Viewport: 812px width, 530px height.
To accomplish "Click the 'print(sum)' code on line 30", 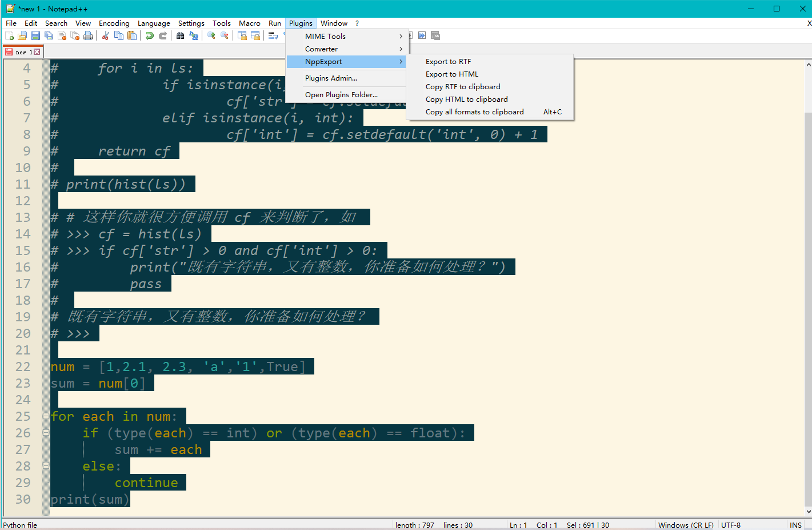I will [x=90, y=499].
